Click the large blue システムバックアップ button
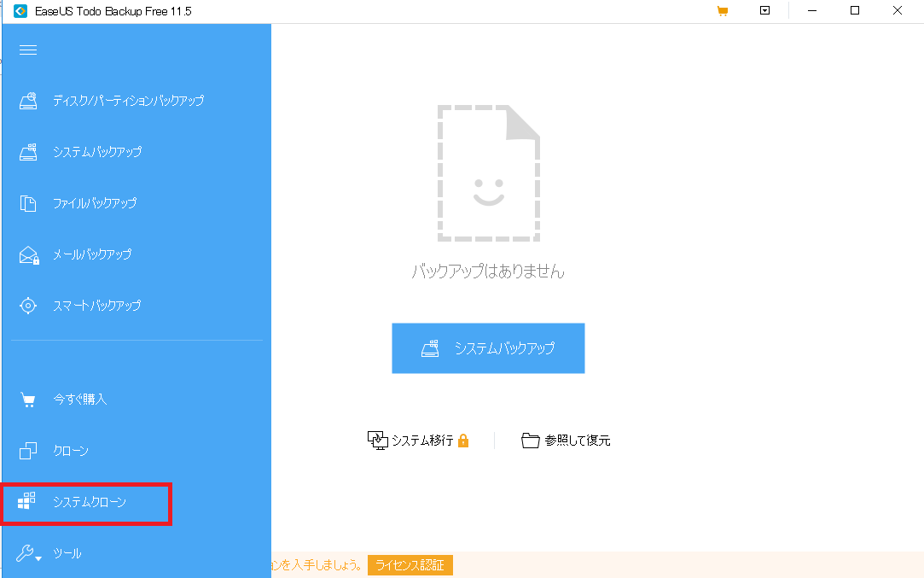The width and height of the screenshot is (924, 578). click(489, 348)
